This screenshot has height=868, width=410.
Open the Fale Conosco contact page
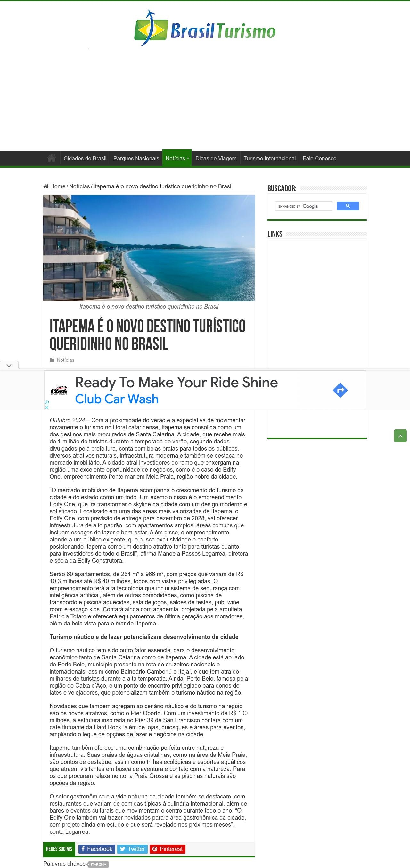[319, 158]
